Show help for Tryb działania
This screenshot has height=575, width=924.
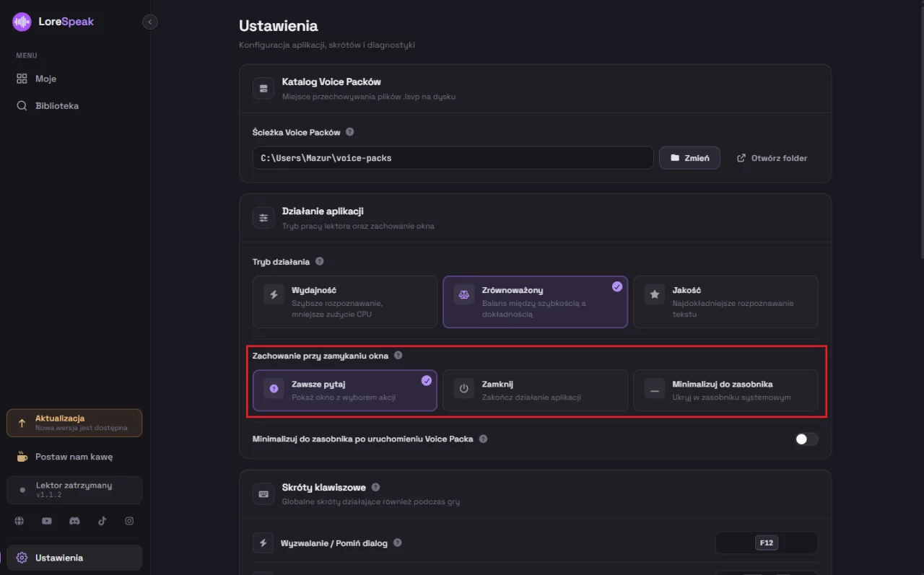tap(320, 261)
